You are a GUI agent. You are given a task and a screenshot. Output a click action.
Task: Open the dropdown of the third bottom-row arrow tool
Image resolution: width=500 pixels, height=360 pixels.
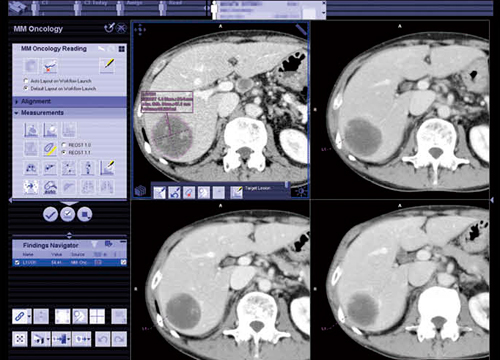point(69,339)
